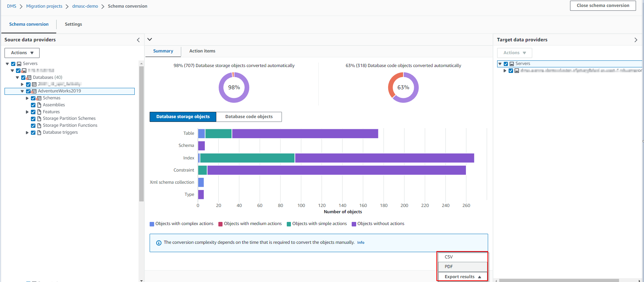Open the source Actions dropdown
The width and height of the screenshot is (644, 282).
(22, 53)
